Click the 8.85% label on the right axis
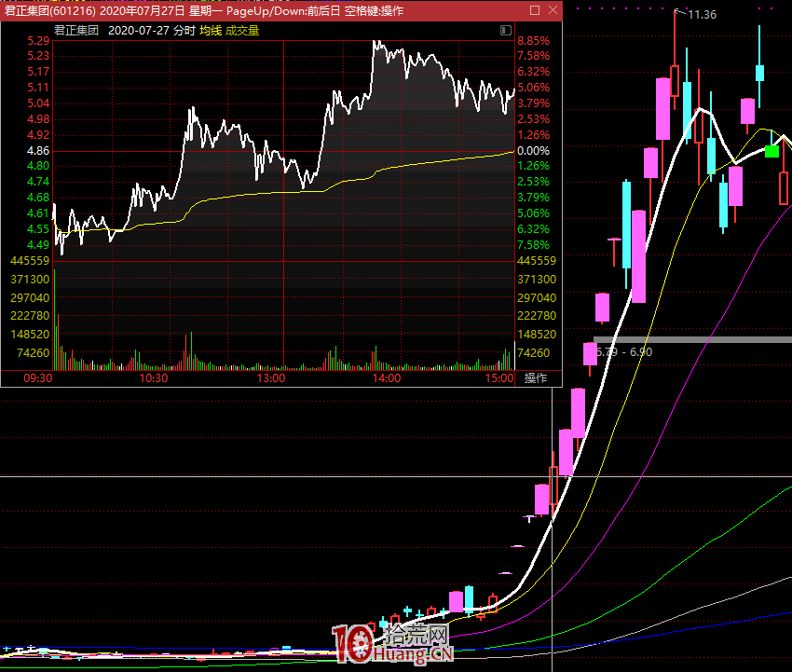 point(533,41)
